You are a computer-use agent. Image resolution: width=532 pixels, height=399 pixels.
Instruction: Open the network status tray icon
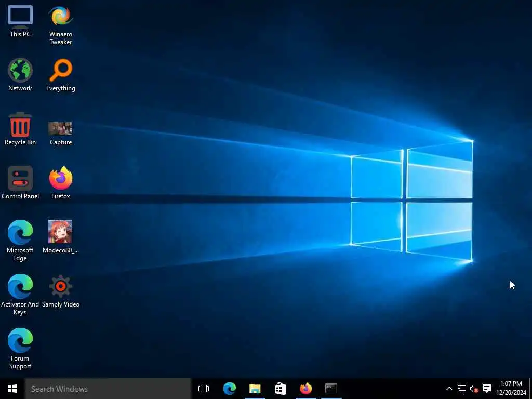tap(461, 389)
